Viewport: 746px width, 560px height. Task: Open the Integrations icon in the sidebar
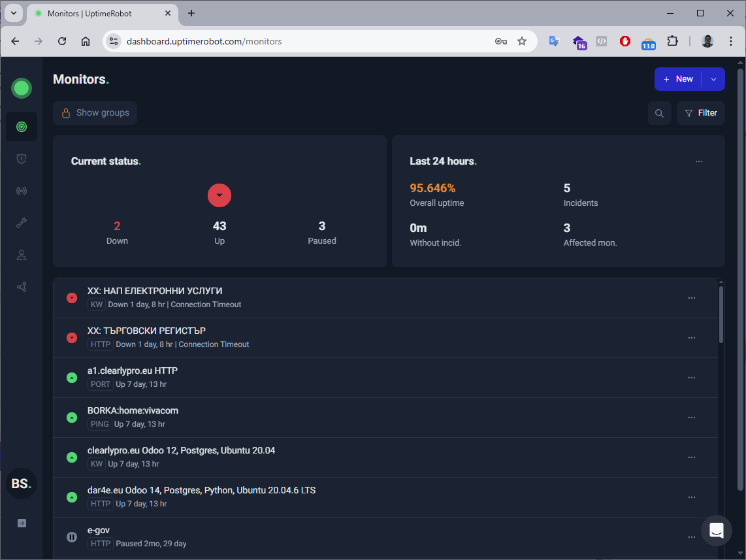tap(21, 286)
